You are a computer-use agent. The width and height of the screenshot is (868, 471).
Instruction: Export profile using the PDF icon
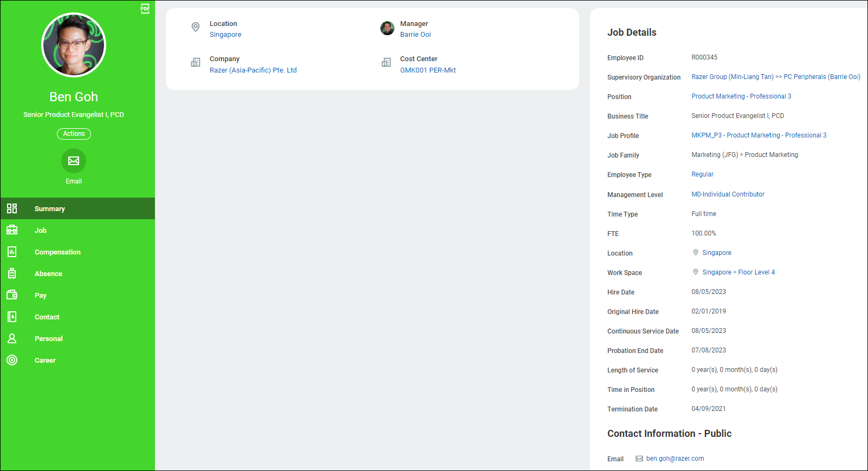145,9
